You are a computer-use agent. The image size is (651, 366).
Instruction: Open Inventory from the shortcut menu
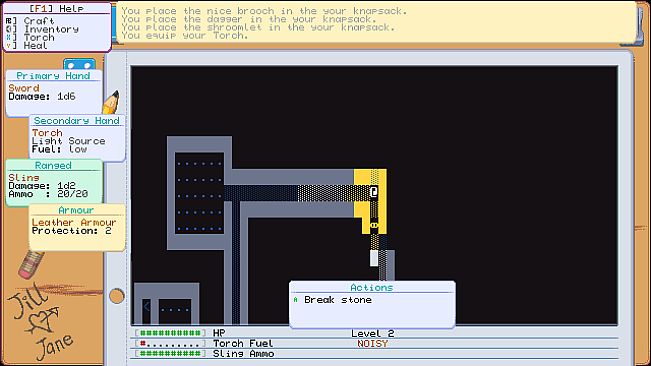point(51,29)
